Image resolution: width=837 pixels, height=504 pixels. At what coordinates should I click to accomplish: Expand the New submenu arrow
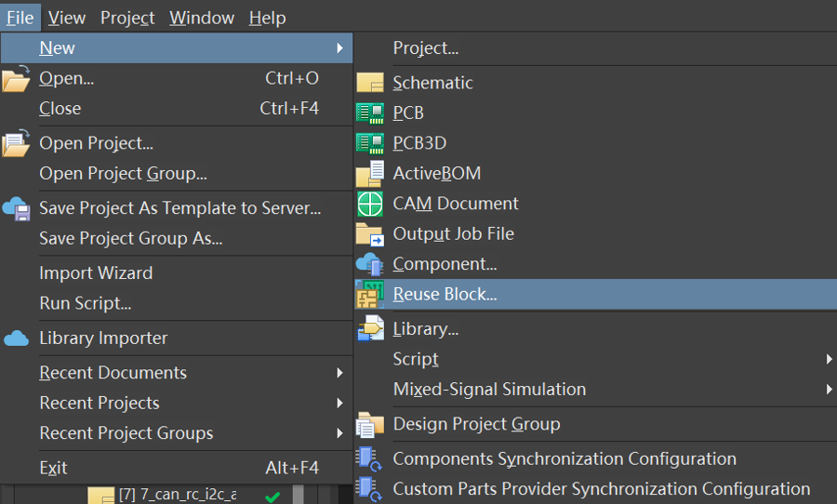pyautogui.click(x=340, y=48)
